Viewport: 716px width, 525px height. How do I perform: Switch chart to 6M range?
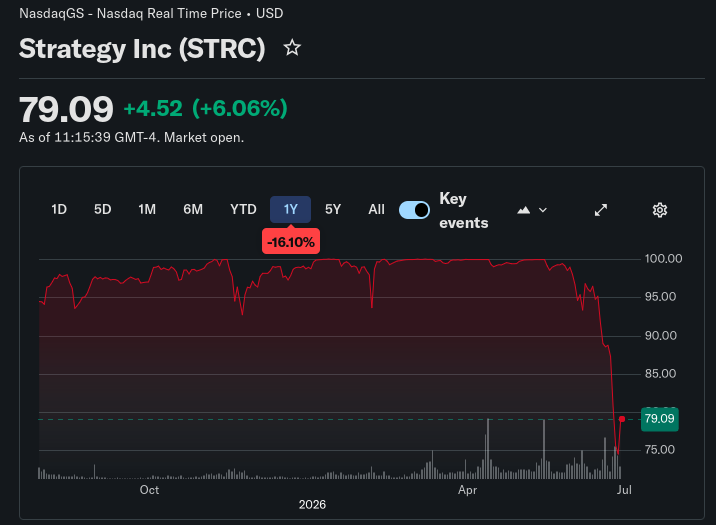tap(193, 210)
